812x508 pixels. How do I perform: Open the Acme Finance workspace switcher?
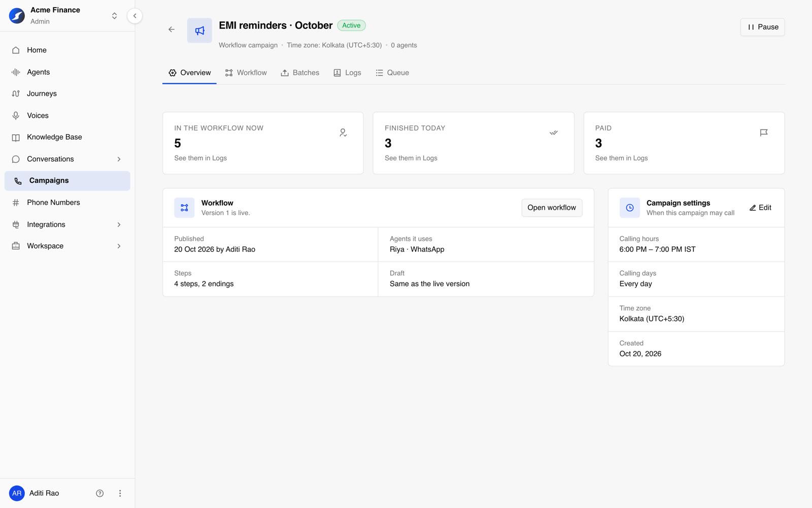pos(114,16)
